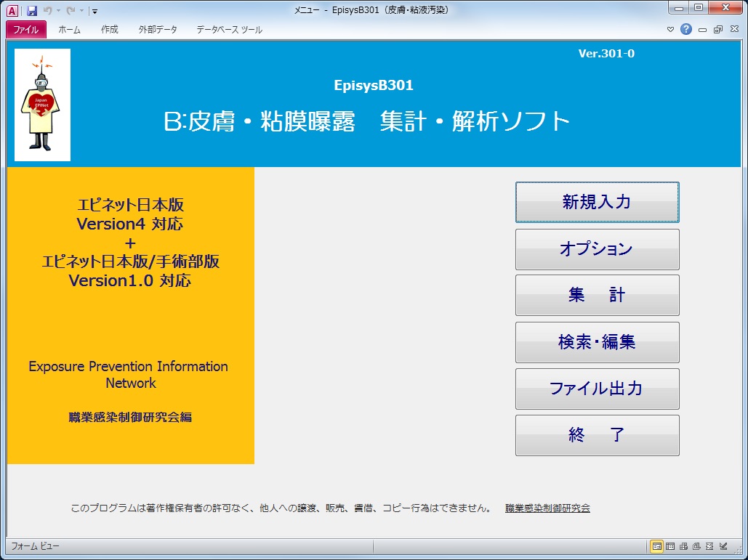Open the 職業感染制御研究会 link at bottom
Image resolution: width=748 pixels, height=560 pixels.
[547, 508]
